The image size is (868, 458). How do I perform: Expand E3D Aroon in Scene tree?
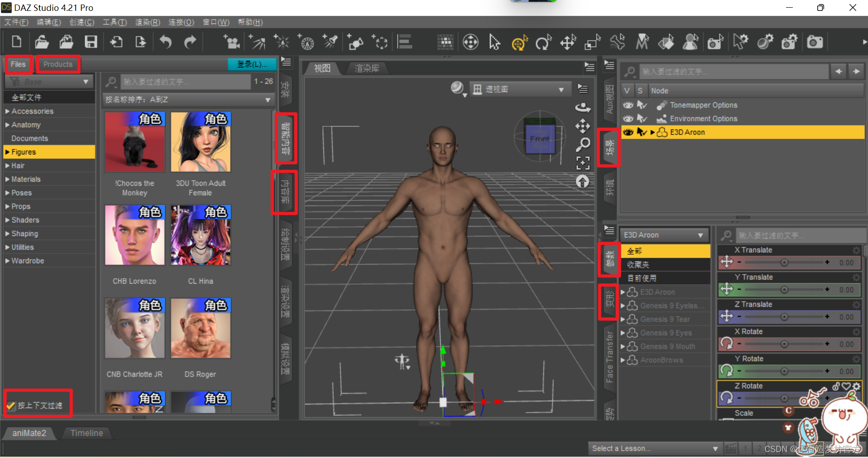click(652, 132)
